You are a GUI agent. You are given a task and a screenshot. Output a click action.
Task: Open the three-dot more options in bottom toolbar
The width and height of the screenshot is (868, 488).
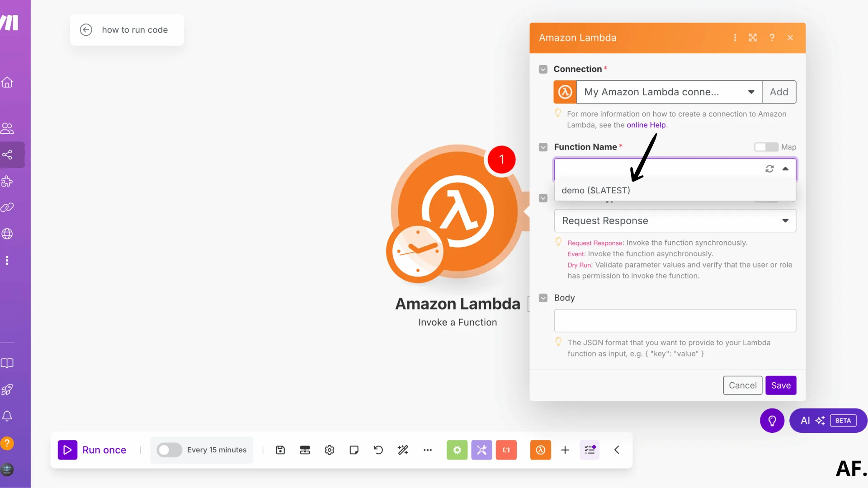click(428, 450)
